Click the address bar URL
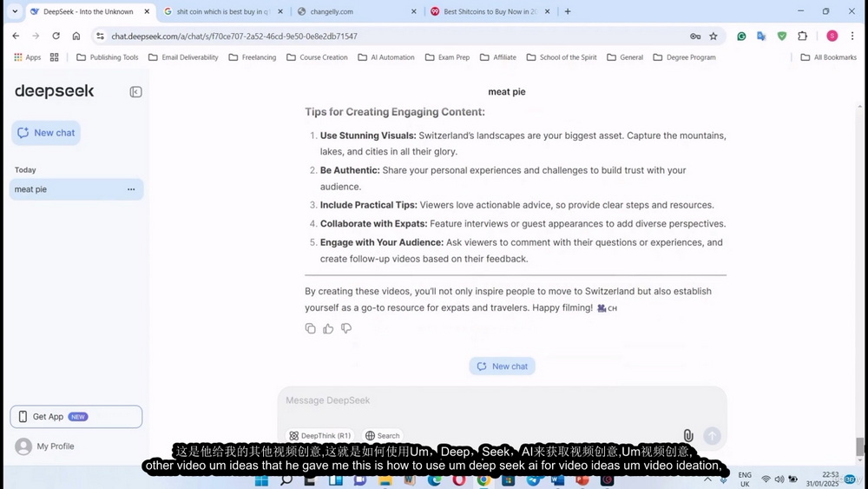Screen dimensions: 868x489 [234, 36]
